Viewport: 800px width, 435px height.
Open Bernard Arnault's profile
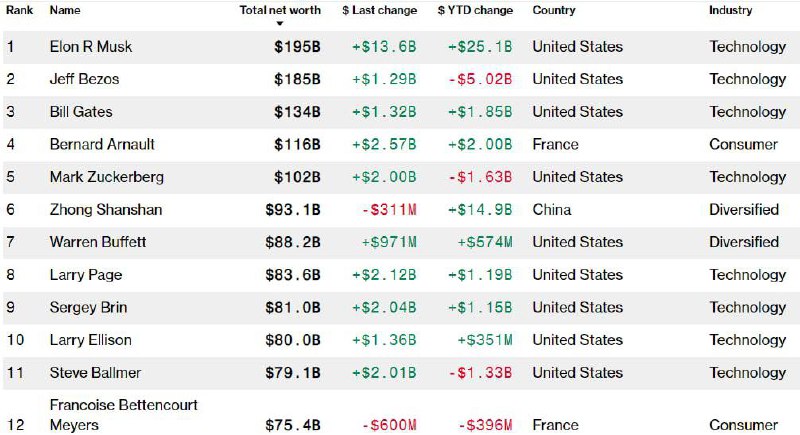coord(102,144)
